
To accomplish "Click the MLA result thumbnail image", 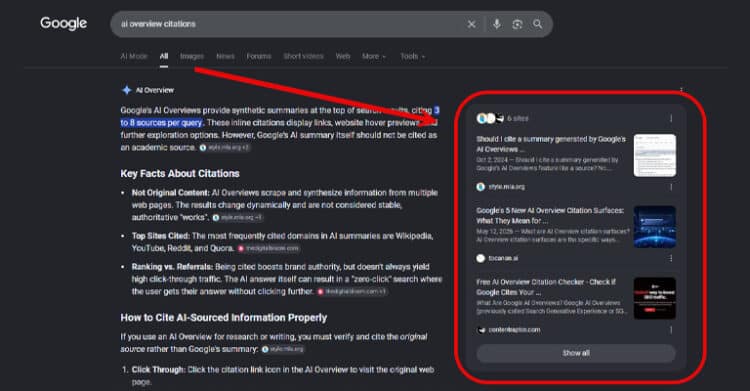I will [655, 156].
